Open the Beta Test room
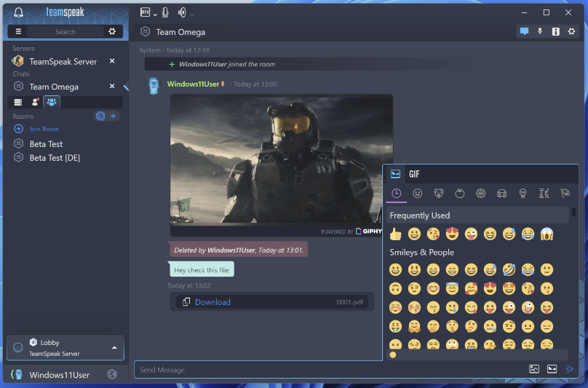The height and width of the screenshot is (388, 588). pos(46,144)
